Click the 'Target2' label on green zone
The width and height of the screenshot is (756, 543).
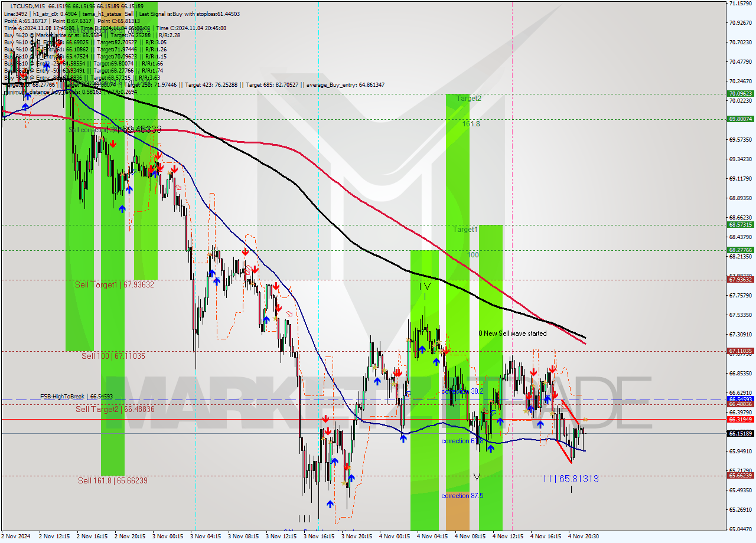tap(468, 99)
